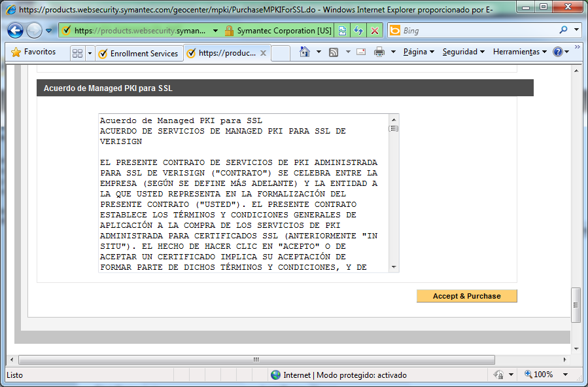Refresh the page using the refresh icon
This screenshot has width=588, height=387.
(x=358, y=31)
